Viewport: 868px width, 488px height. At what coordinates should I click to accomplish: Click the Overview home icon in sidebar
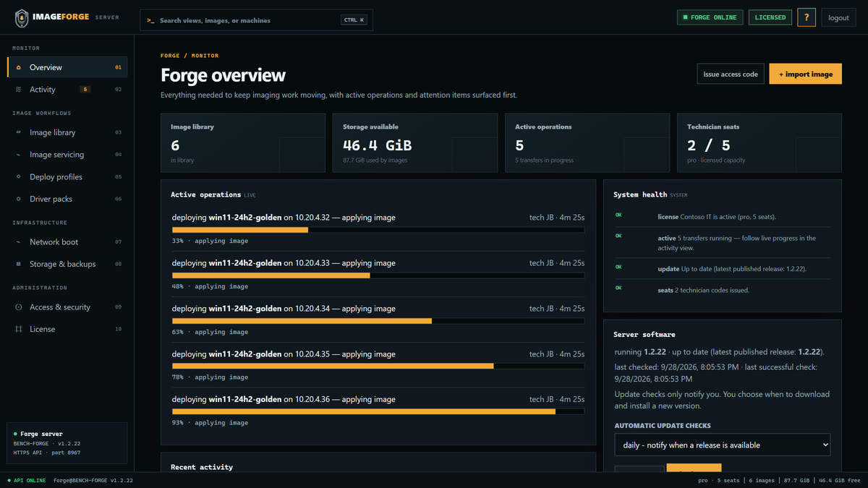point(19,67)
